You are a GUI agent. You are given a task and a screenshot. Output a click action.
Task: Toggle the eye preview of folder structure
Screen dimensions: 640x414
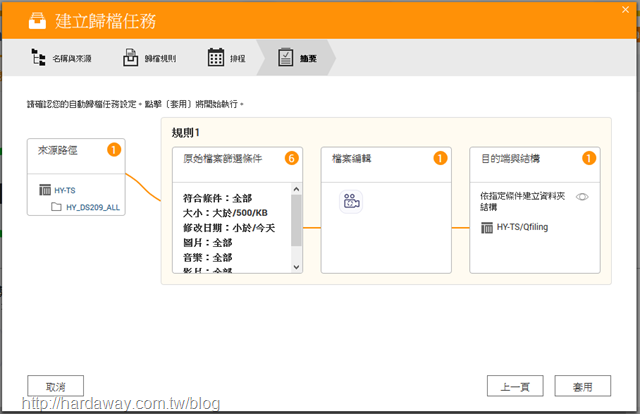point(582,197)
